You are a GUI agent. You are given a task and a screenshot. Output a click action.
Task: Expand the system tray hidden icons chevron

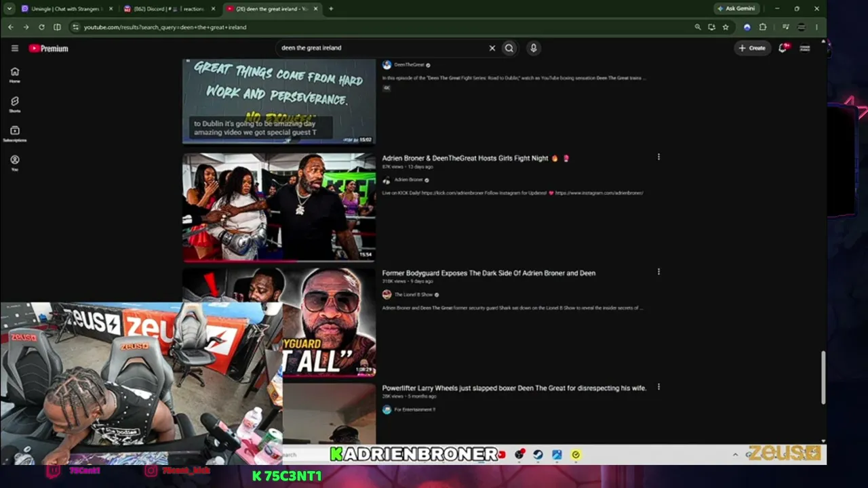coord(735,455)
